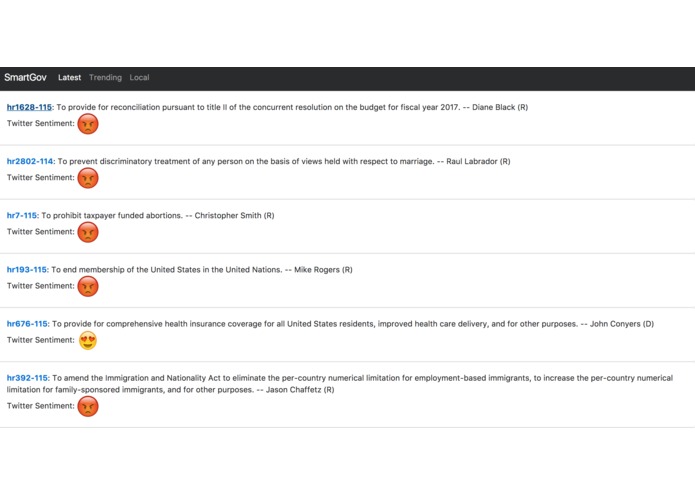Open the hr2802-114 bill link
Image resolution: width=695 pixels, height=494 pixels.
[30, 161]
